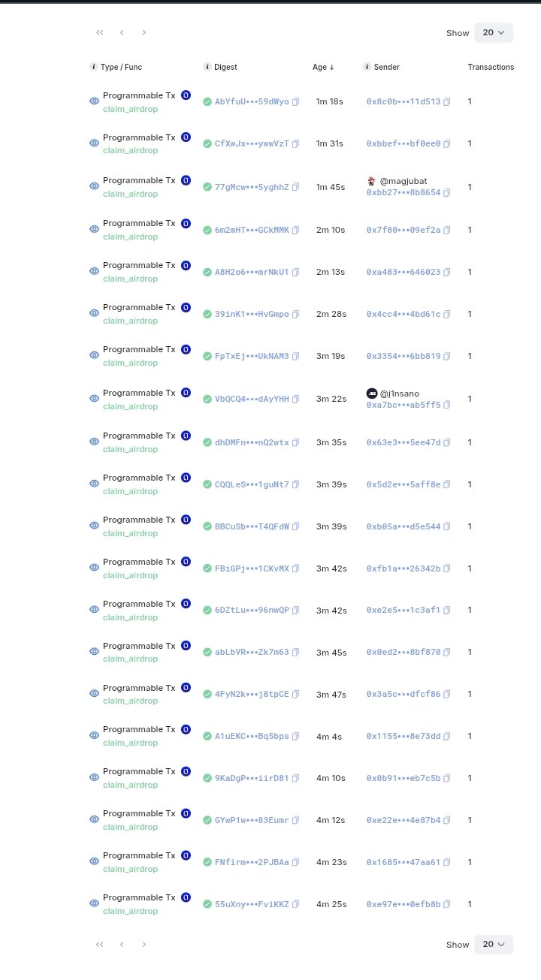Copy digest 55uXny•••FviKKZ

(x=295, y=904)
